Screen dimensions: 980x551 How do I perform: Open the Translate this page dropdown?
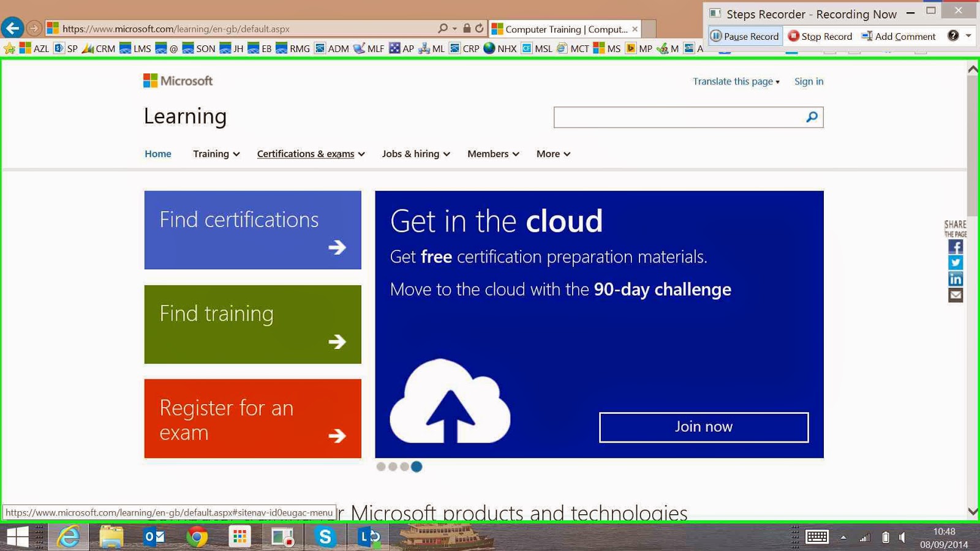coord(734,81)
